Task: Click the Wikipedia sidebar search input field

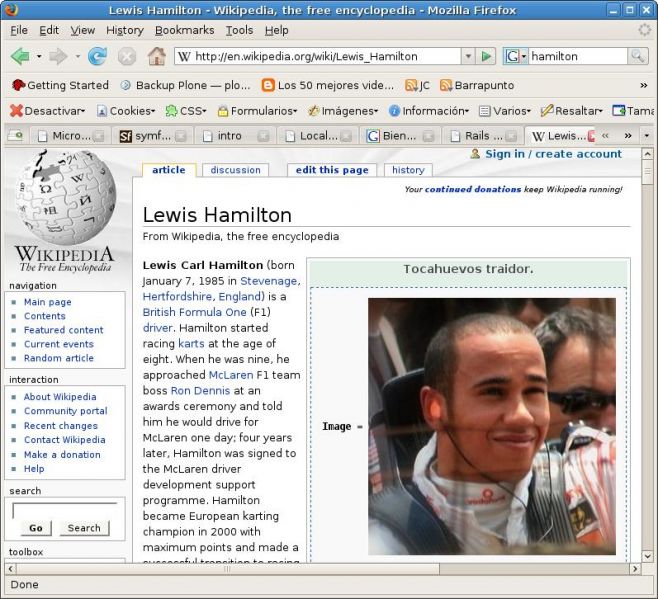Action: tap(65, 510)
